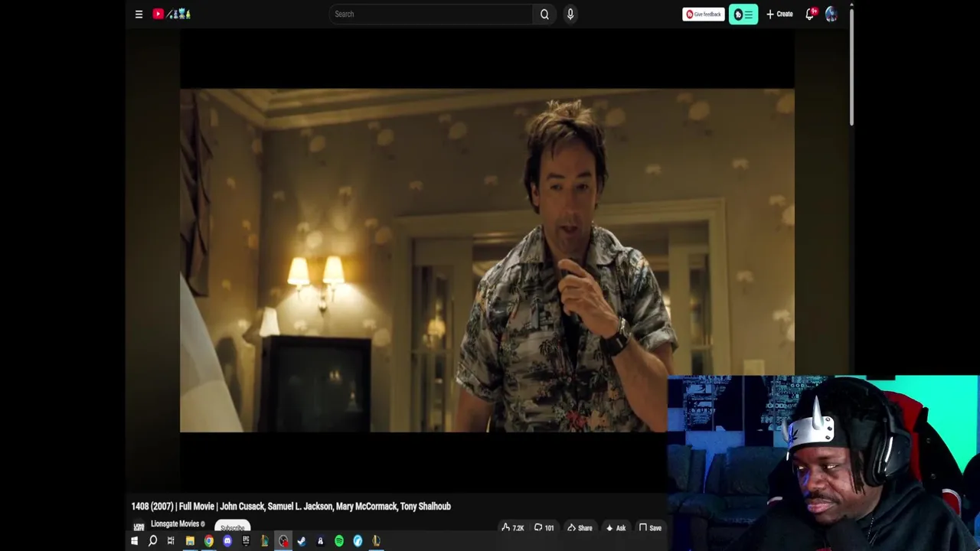Select the active recording app taskbar icon
The image size is (980, 551).
[283, 541]
